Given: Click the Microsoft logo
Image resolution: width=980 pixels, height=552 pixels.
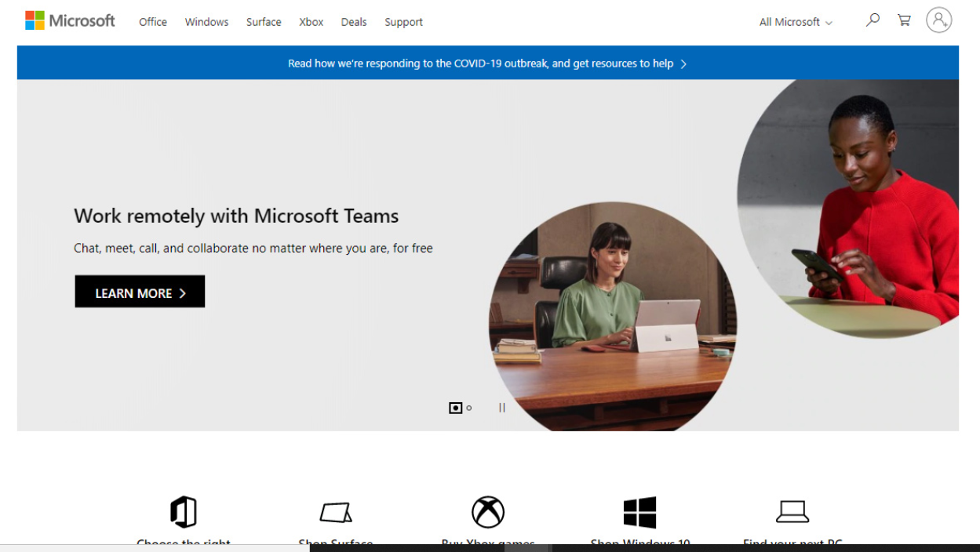Looking at the screenshot, I should click(x=70, y=21).
